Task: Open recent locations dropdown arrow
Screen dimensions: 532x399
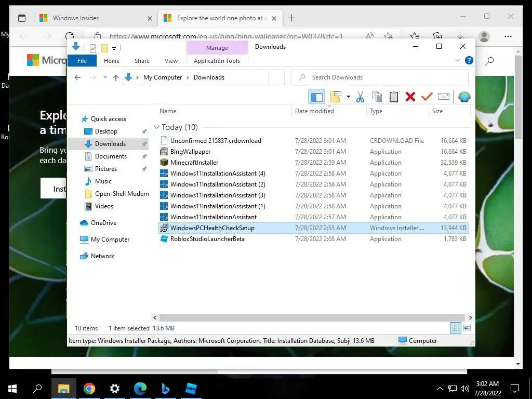Action: tap(105, 77)
